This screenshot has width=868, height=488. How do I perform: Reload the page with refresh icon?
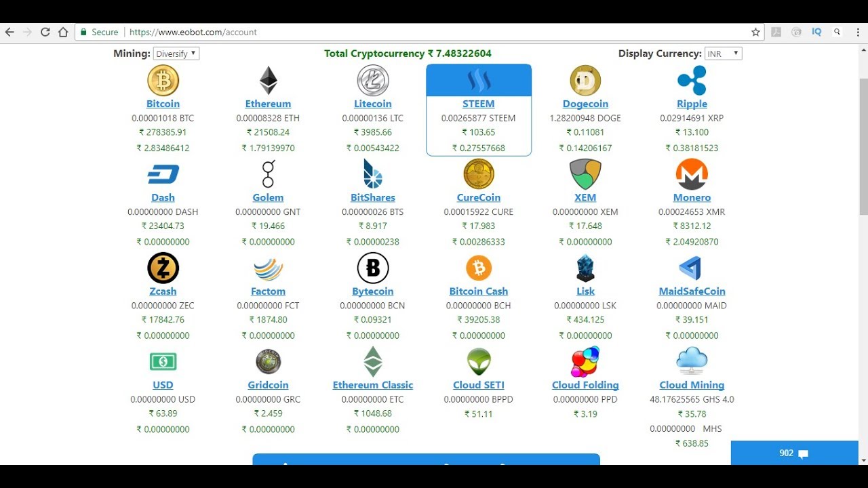click(x=45, y=32)
